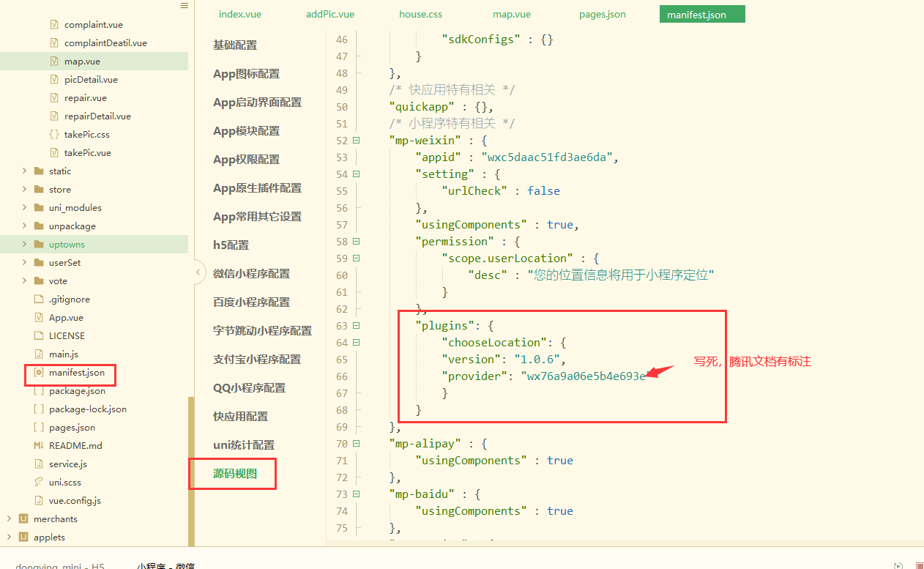Switch to the index.vue tab

click(x=240, y=14)
